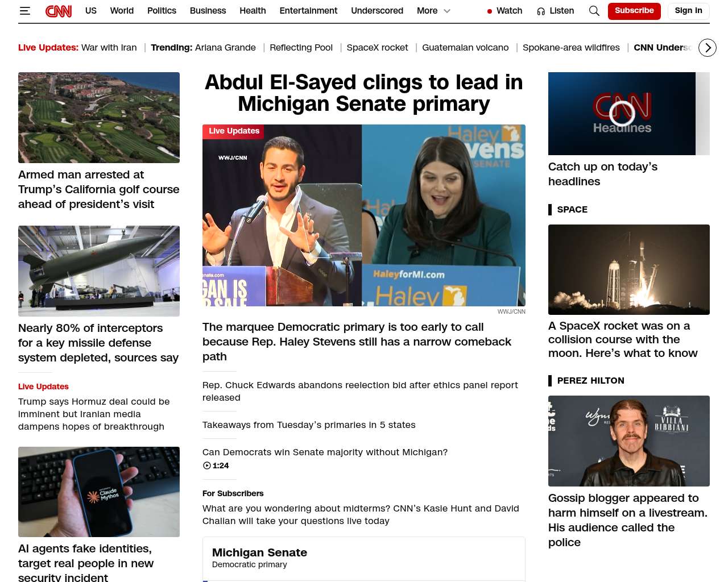
Task: Open the Politics section
Action: pos(162,11)
